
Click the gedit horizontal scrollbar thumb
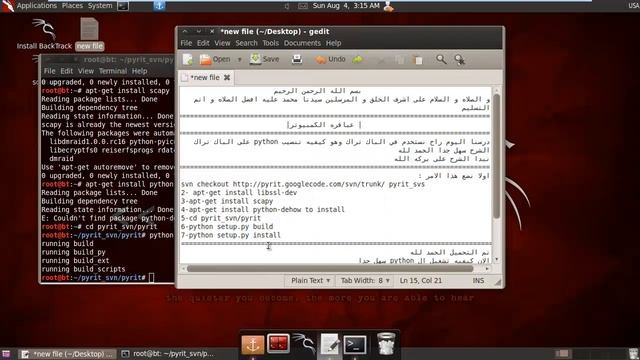330,269
